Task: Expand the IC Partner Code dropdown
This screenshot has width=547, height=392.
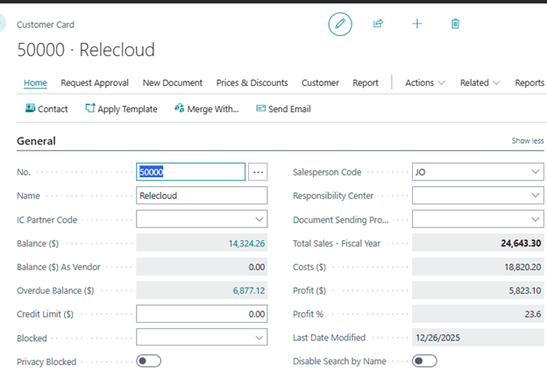Action: coord(259,220)
